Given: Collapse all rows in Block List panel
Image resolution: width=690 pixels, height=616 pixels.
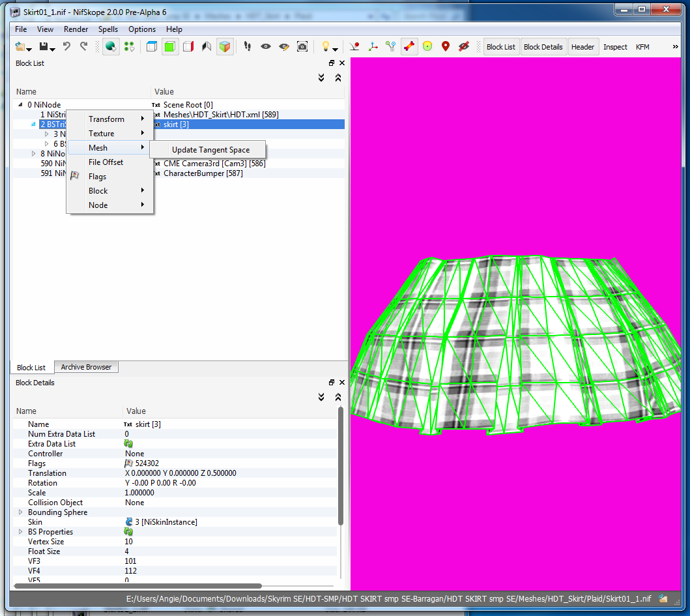Looking at the screenshot, I should [x=338, y=78].
